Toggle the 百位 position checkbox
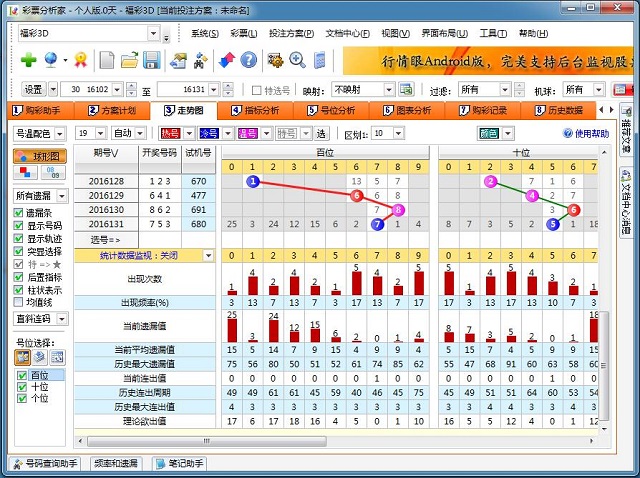The width and height of the screenshot is (640, 478). click(x=22, y=375)
